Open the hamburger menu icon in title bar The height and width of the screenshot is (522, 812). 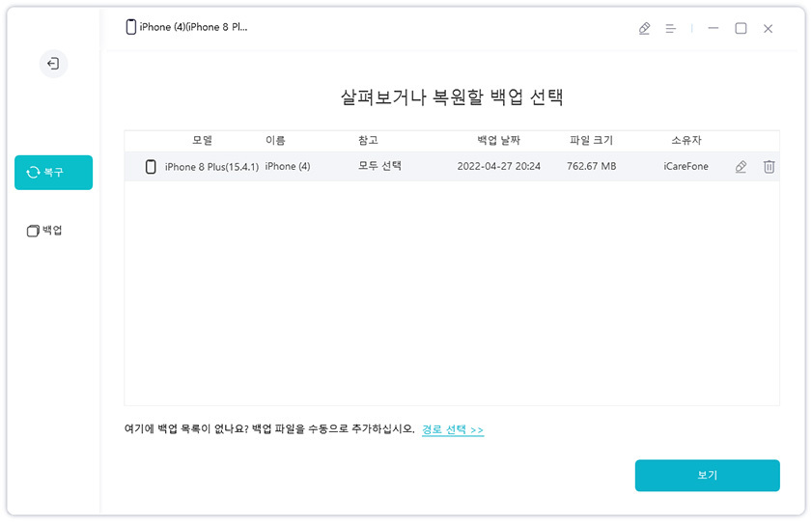pyautogui.click(x=671, y=28)
